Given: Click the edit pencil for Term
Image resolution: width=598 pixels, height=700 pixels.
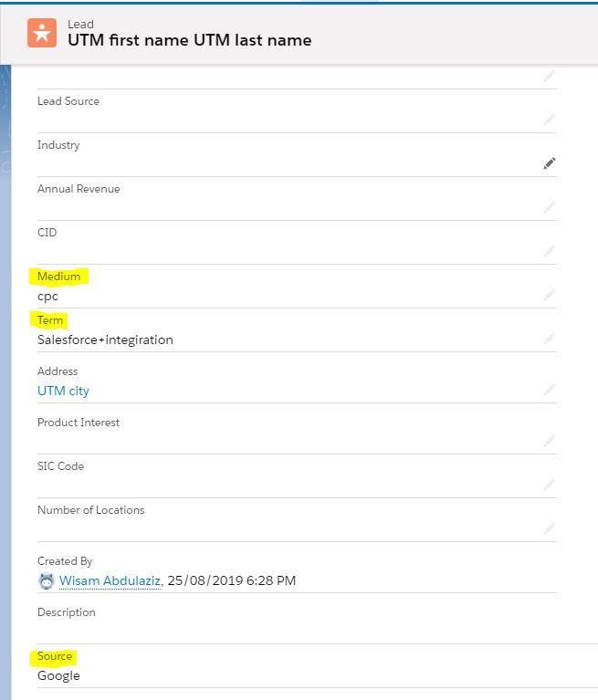Looking at the screenshot, I should click(x=550, y=339).
